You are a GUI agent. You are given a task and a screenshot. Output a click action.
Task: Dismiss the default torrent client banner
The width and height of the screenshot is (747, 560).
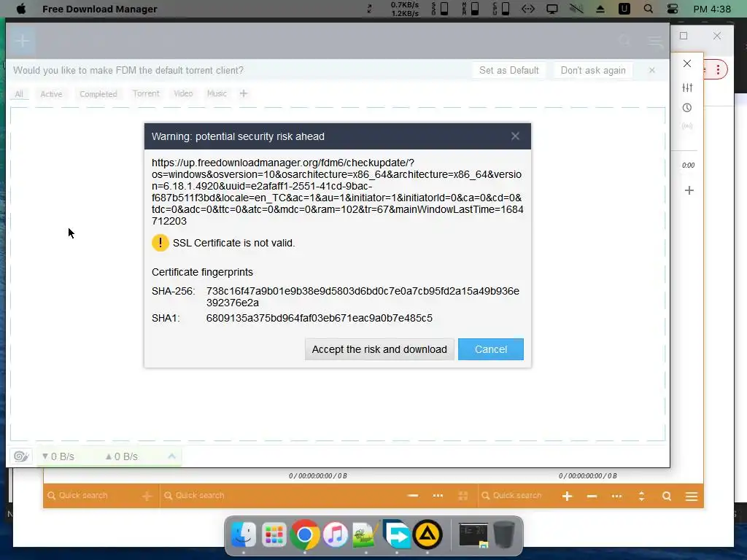coord(651,71)
